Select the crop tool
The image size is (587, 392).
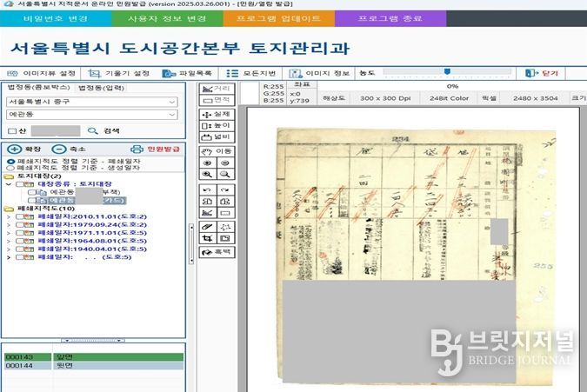[x=207, y=238]
